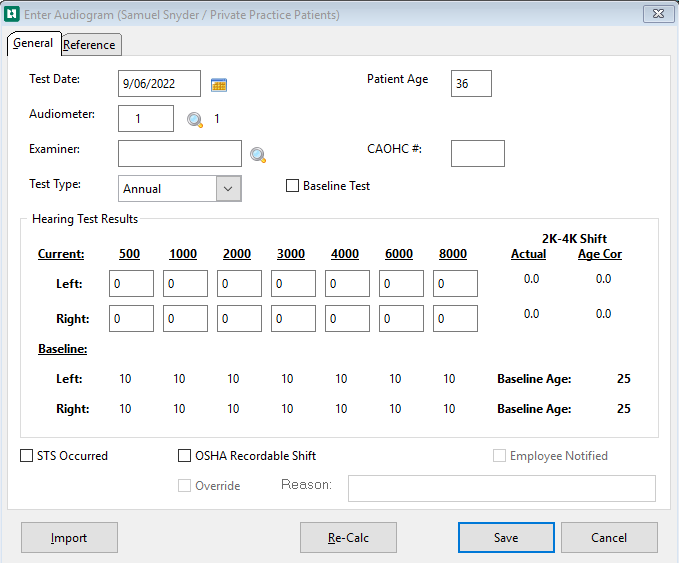Click Current Left 8000 Hz field
The image size is (679, 563).
(455, 284)
